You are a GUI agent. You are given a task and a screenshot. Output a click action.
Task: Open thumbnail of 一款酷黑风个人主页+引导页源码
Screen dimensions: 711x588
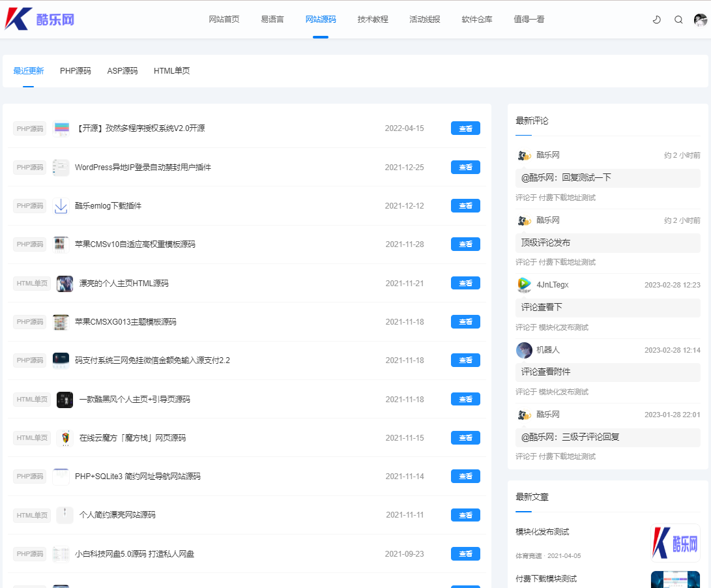pyautogui.click(x=65, y=399)
